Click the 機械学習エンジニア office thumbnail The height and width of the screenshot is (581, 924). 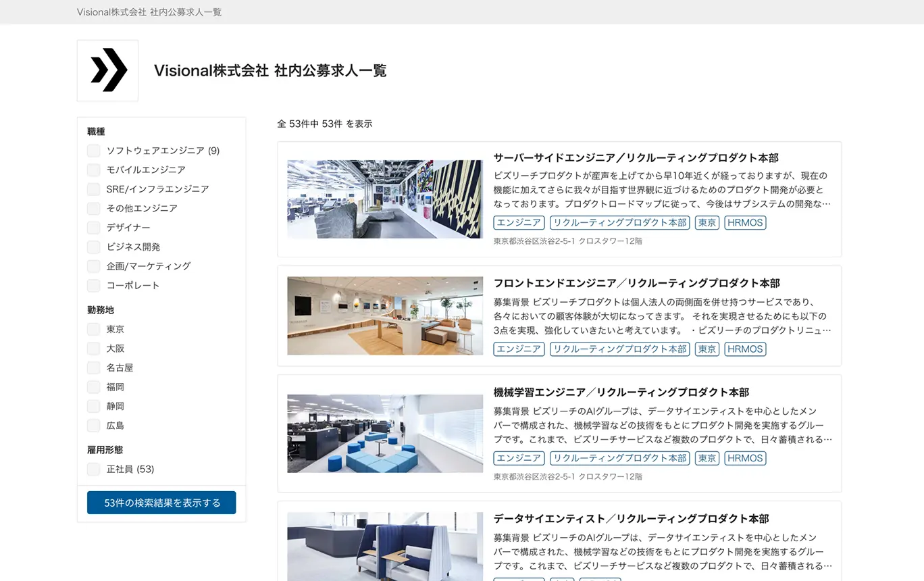tap(385, 434)
